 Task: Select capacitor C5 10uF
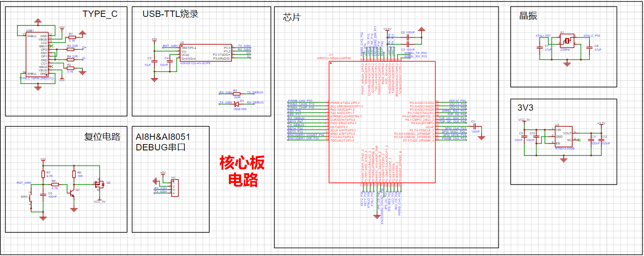tap(153, 61)
